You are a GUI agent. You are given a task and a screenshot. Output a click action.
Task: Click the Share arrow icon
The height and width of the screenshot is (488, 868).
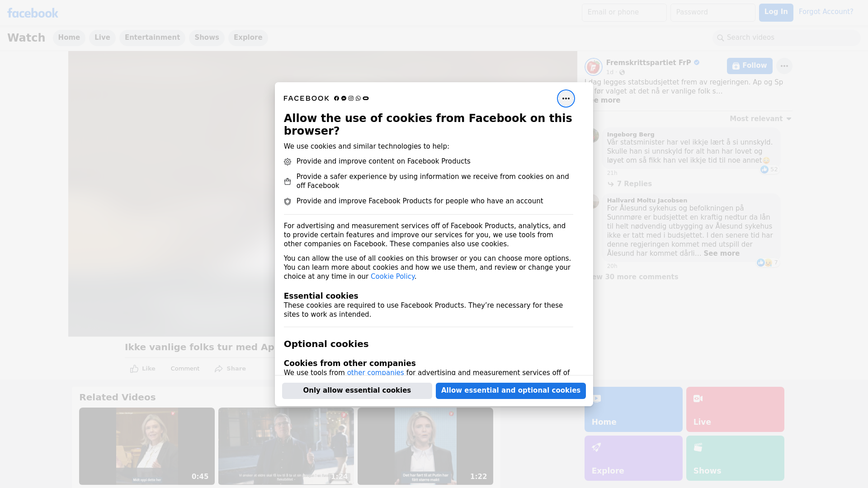point(219,369)
